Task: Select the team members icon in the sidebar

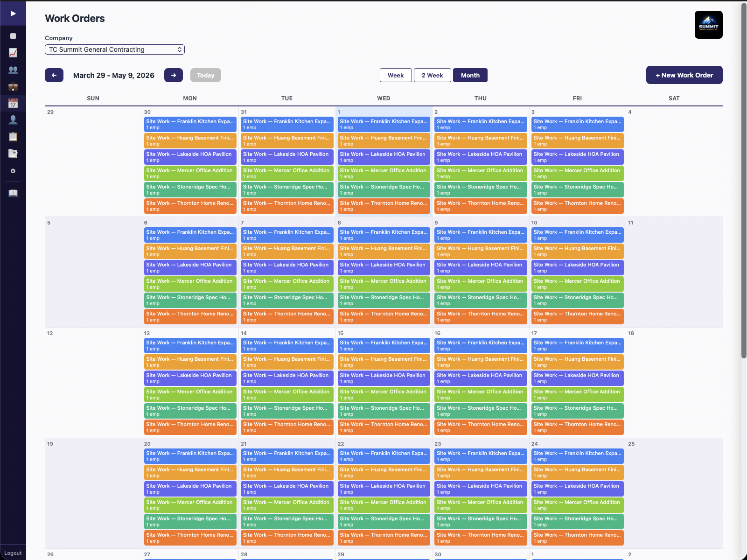Action: point(13,70)
